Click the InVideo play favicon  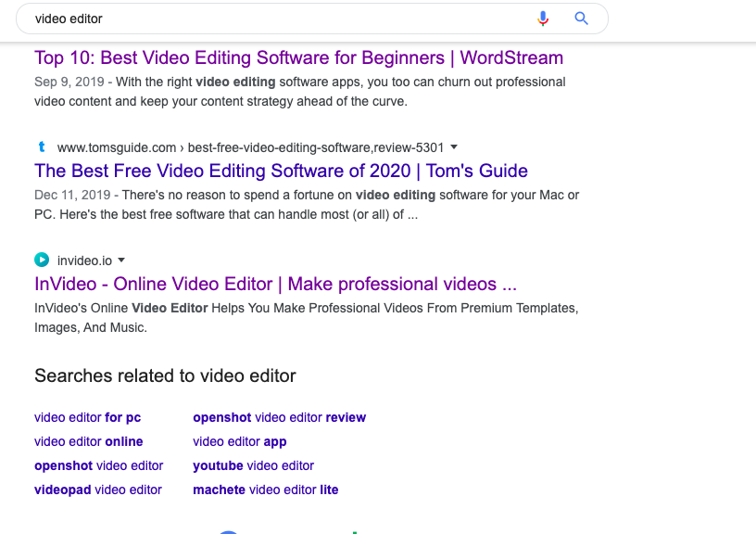coord(42,260)
